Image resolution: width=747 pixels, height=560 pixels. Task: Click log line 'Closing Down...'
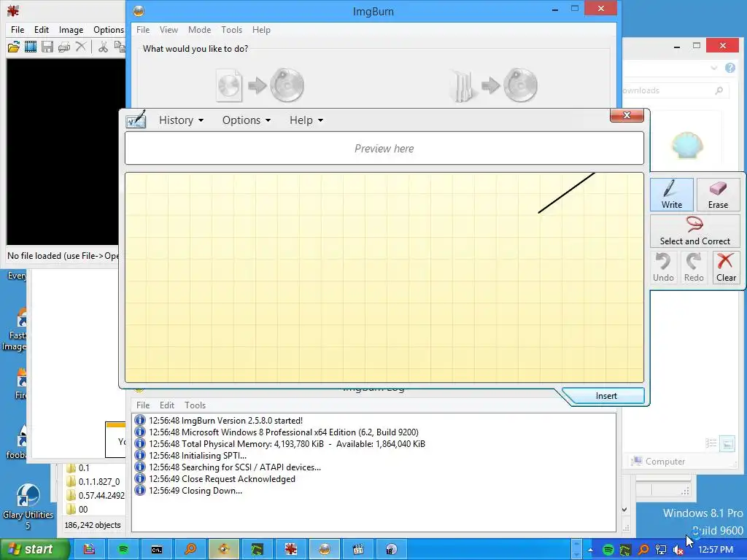196,491
